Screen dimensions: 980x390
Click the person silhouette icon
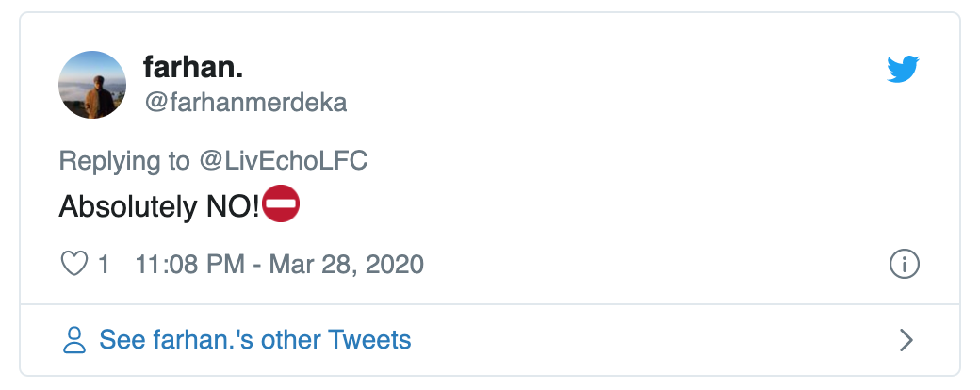coord(74,340)
